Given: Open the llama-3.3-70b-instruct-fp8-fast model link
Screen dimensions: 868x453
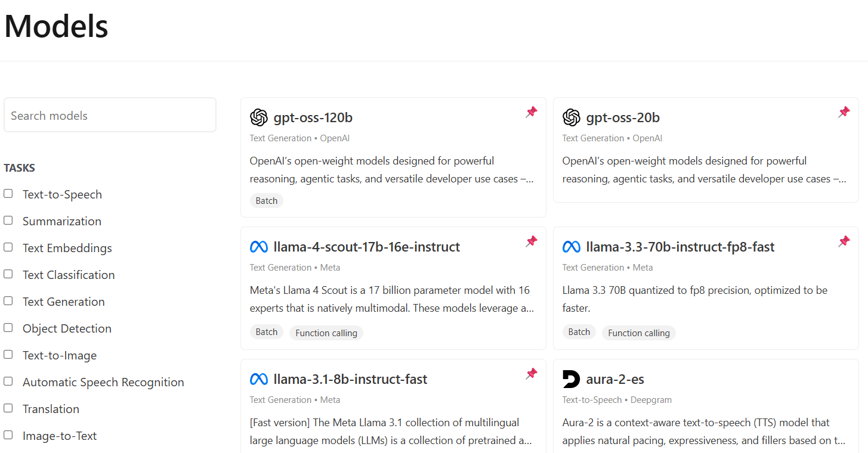Looking at the screenshot, I should click(x=680, y=247).
